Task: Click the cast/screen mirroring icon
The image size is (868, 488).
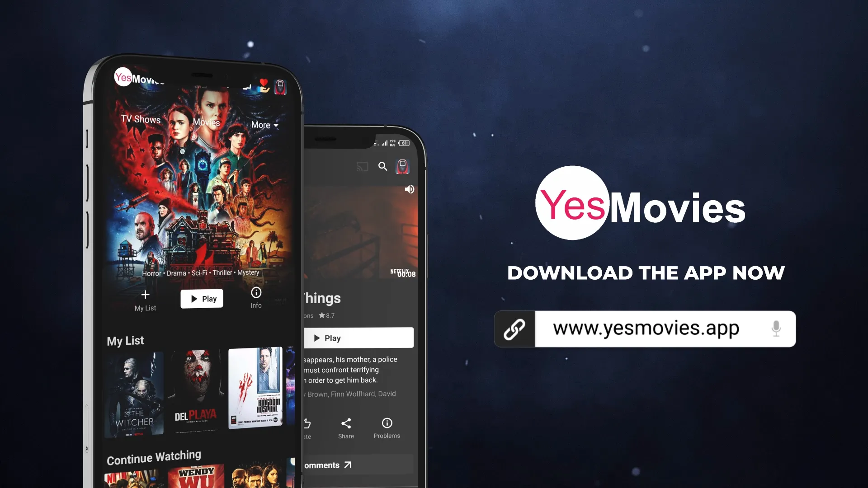Action: tap(361, 166)
